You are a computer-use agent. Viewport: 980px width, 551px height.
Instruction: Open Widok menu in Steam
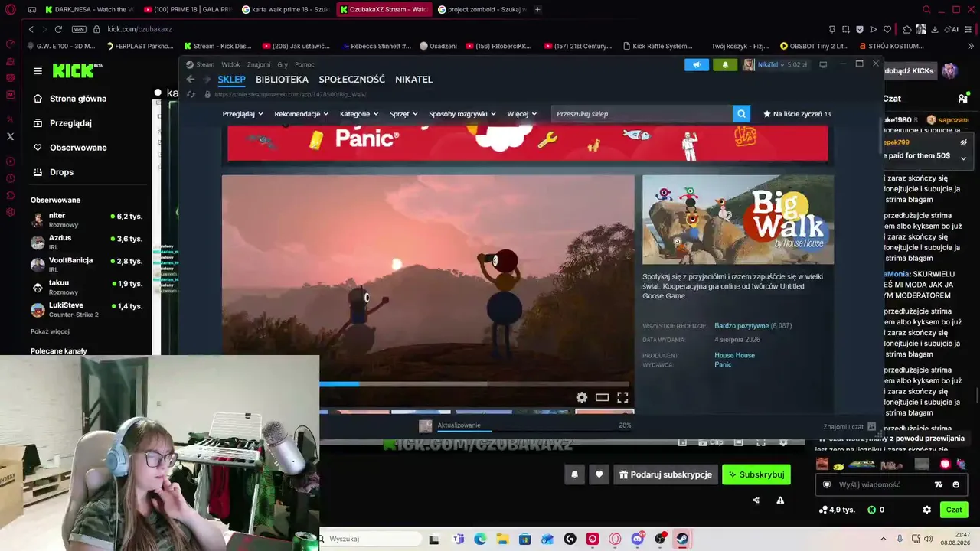pyautogui.click(x=230, y=65)
